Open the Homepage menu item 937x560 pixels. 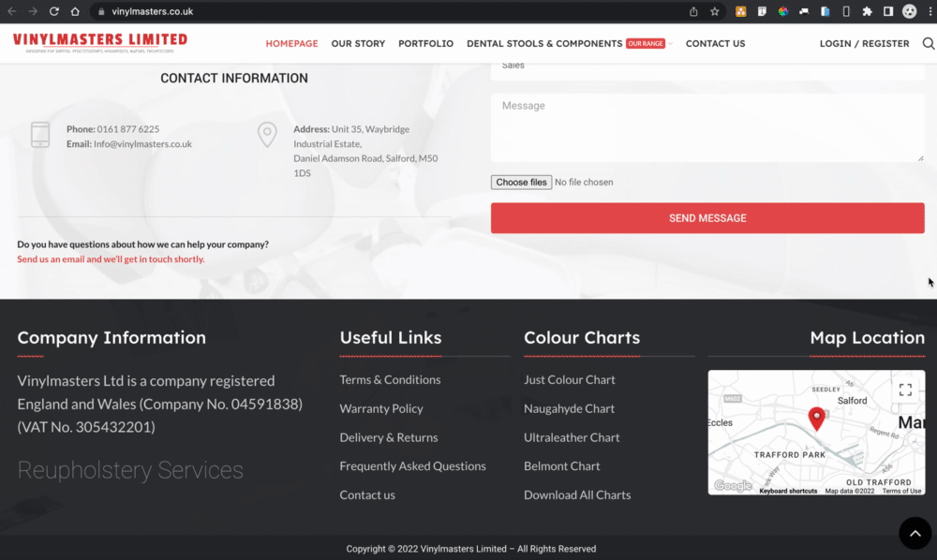tap(291, 44)
